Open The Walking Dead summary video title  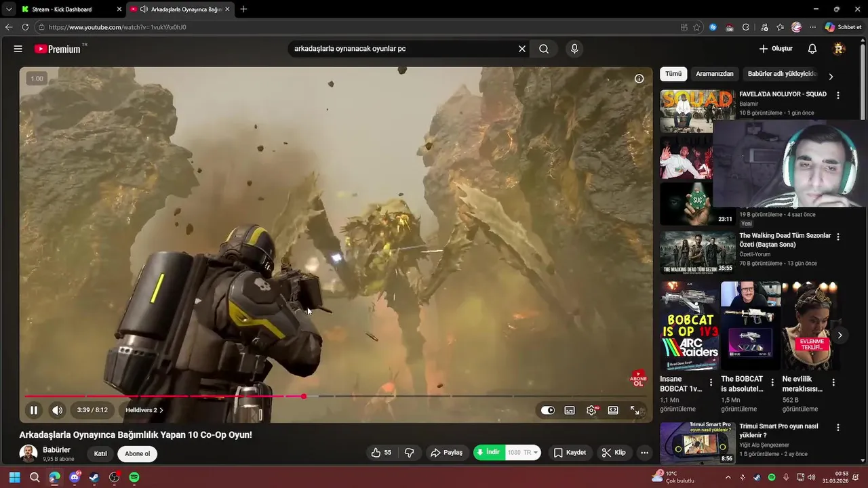pyautogui.click(x=785, y=240)
